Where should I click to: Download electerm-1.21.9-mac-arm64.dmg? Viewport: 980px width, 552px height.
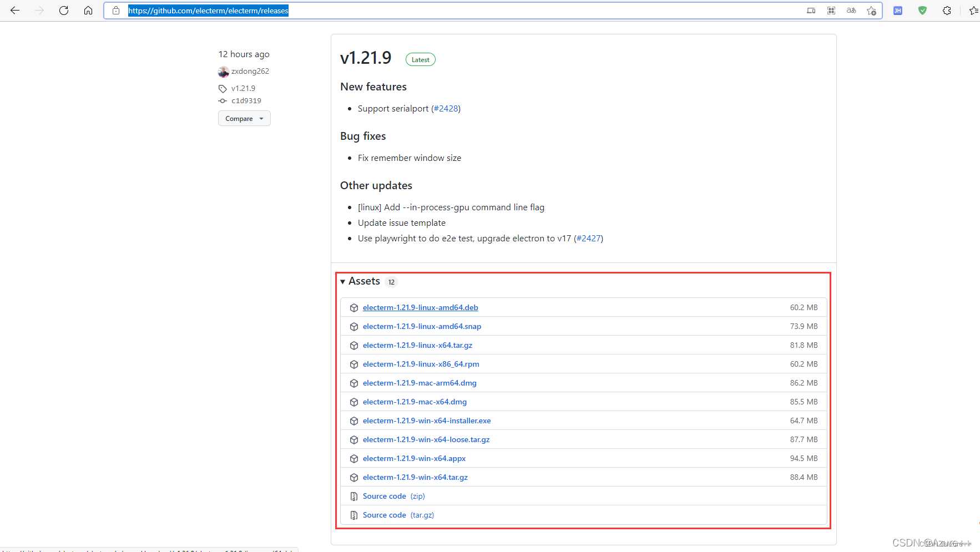[x=420, y=383]
